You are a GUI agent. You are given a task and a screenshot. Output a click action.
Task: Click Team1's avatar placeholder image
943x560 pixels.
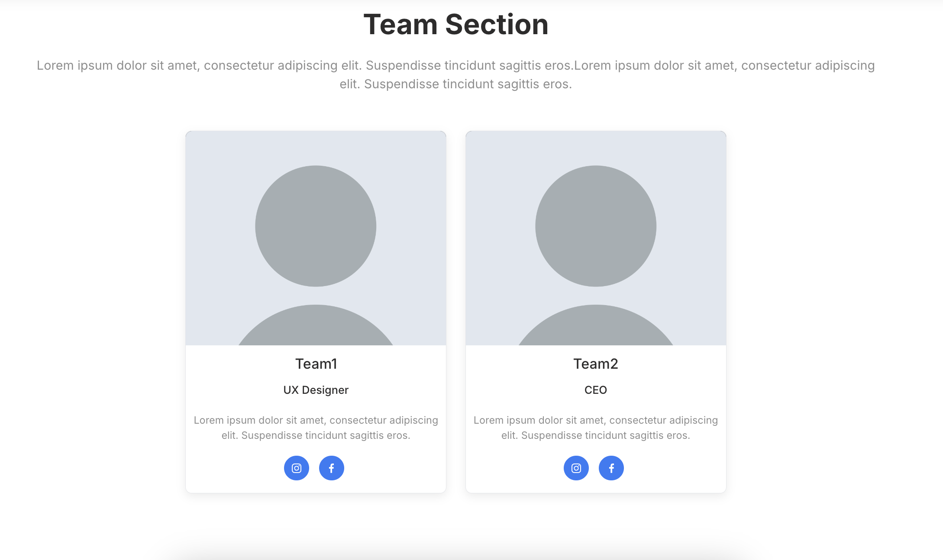316,238
